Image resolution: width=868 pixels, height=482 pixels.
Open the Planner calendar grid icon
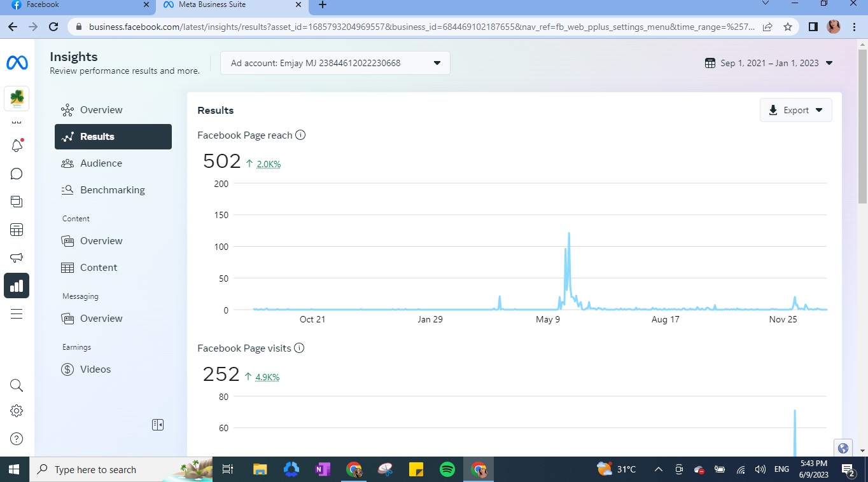tap(17, 230)
